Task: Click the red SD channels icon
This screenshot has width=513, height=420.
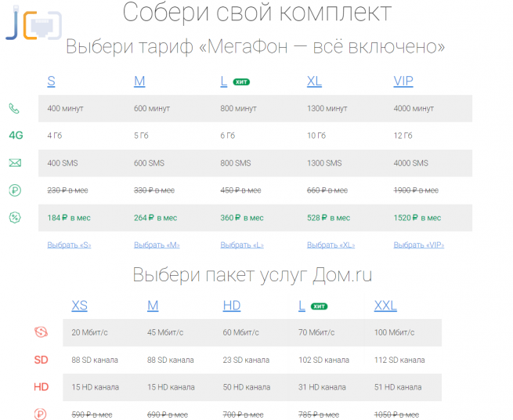Action: pyautogui.click(x=41, y=360)
